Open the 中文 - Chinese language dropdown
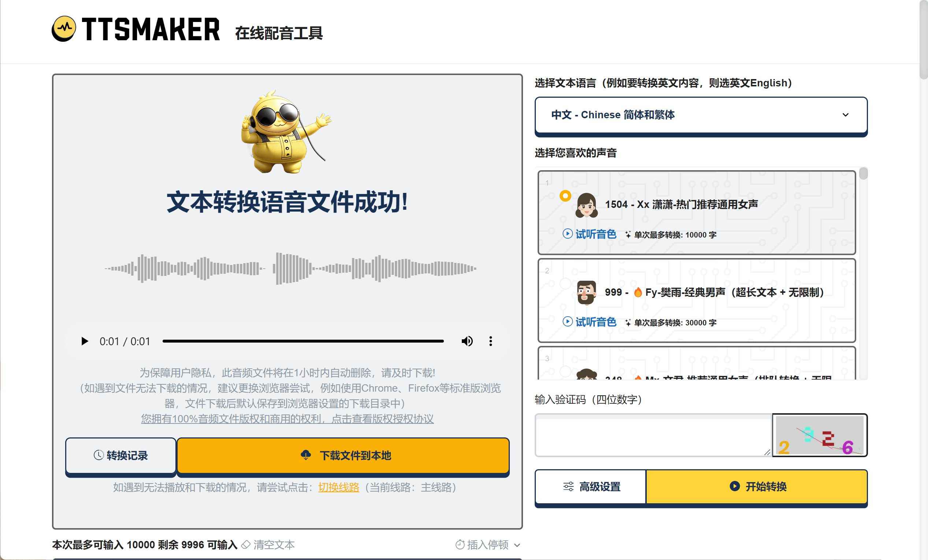This screenshot has height=560, width=928. click(x=701, y=115)
